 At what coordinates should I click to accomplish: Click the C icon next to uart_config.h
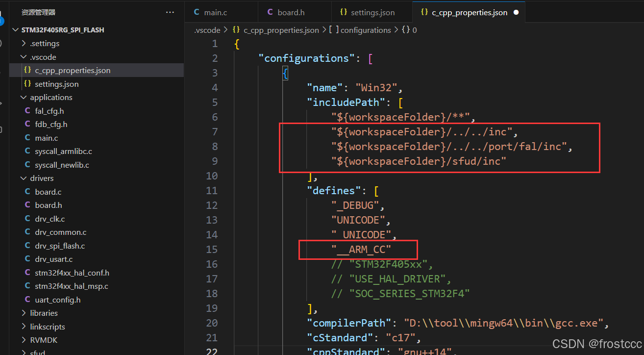click(27, 299)
